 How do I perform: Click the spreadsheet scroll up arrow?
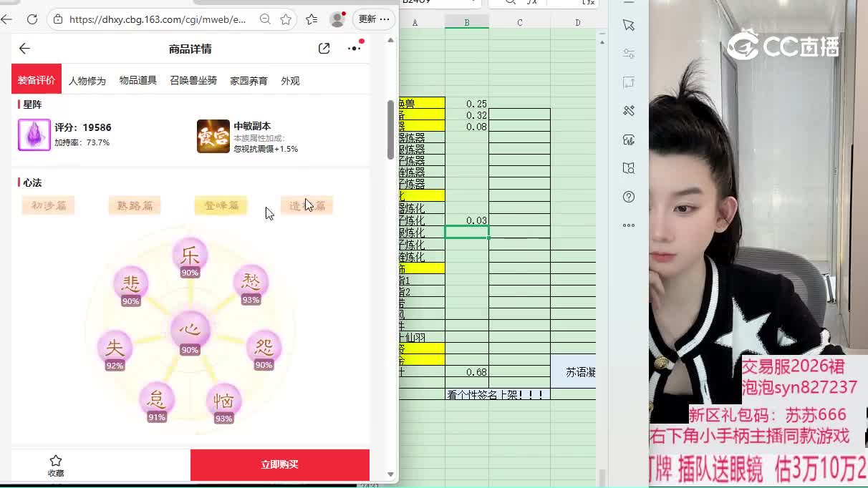tap(602, 42)
